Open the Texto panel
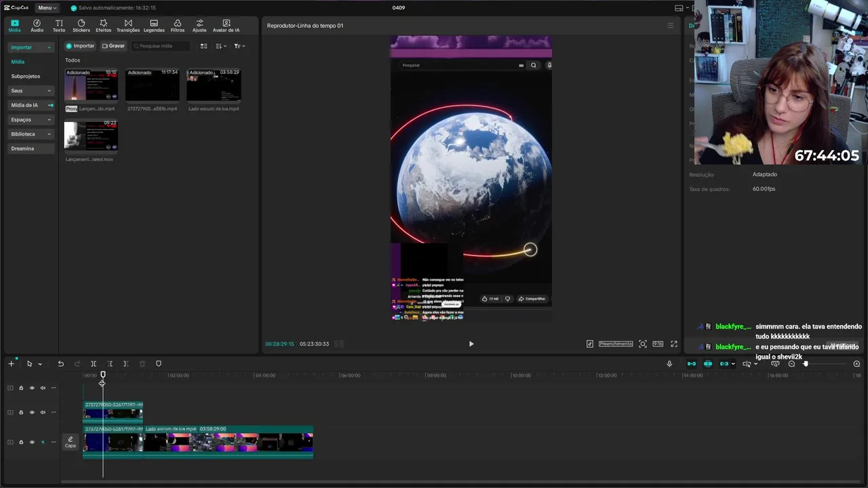The width and height of the screenshot is (868, 488). (x=59, y=26)
